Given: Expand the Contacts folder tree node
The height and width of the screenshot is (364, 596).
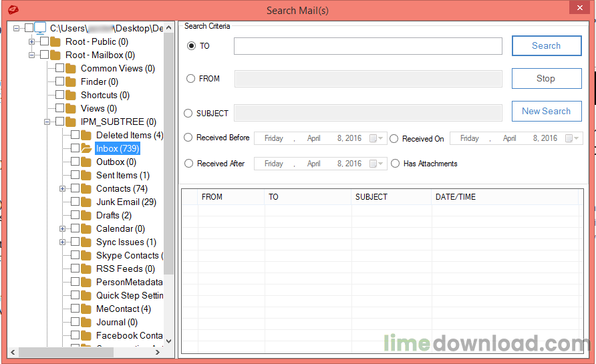Looking at the screenshot, I should pyautogui.click(x=62, y=189).
